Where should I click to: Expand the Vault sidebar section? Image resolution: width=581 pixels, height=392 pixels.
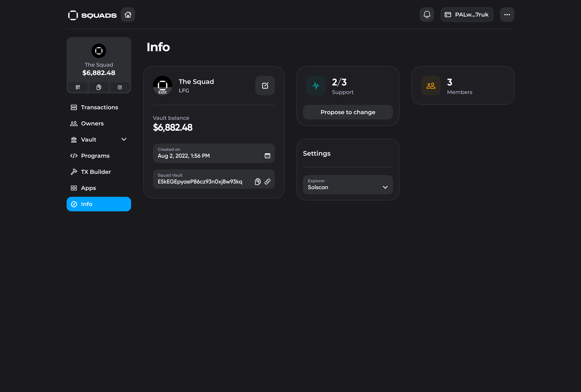click(124, 139)
